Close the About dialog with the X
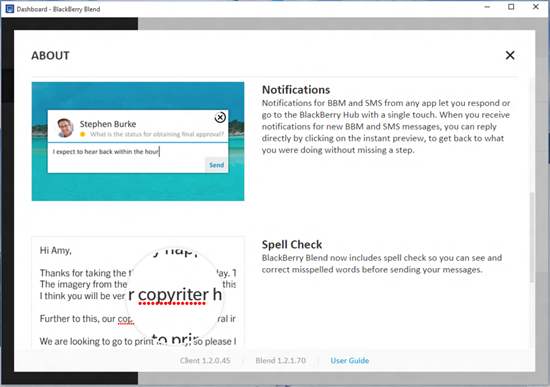 (x=510, y=55)
